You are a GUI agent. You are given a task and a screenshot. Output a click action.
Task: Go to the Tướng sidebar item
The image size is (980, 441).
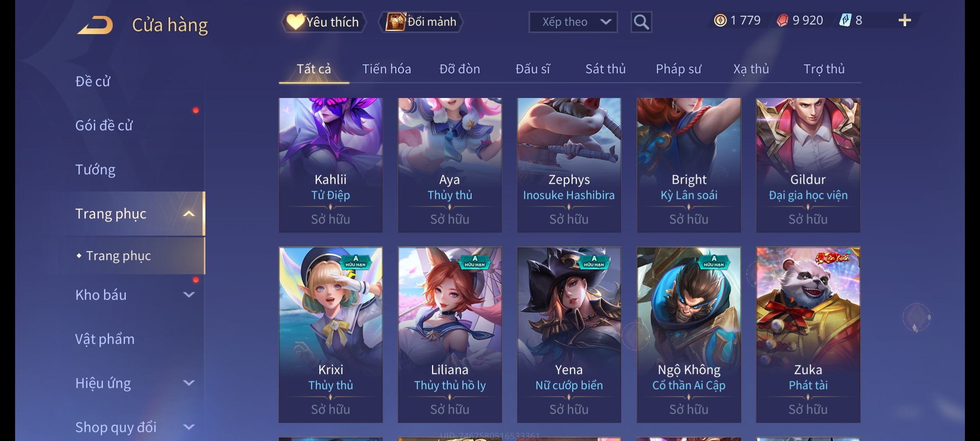pyautogui.click(x=96, y=169)
